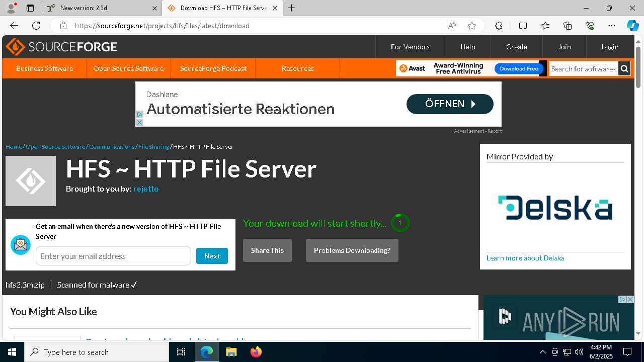The width and height of the screenshot is (644, 362).
Task: Open volume control in system tray
Action: tap(579, 352)
